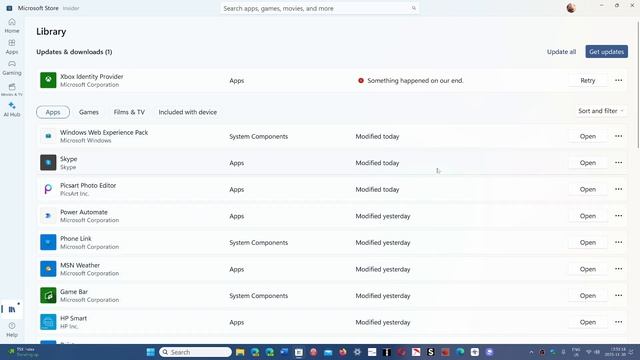This screenshot has width=640, height=360.
Task: Click the vertical scrollbar of the library
Action: tap(638, 85)
